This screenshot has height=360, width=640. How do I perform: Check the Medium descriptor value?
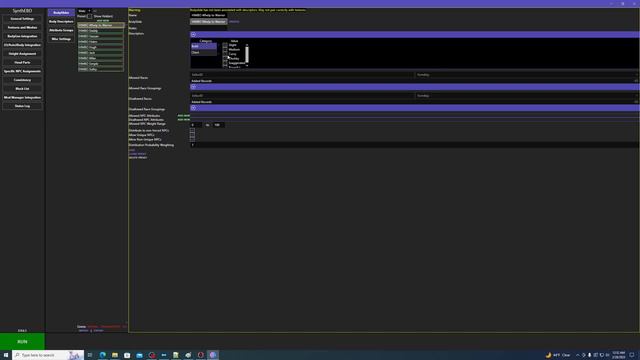click(x=225, y=49)
